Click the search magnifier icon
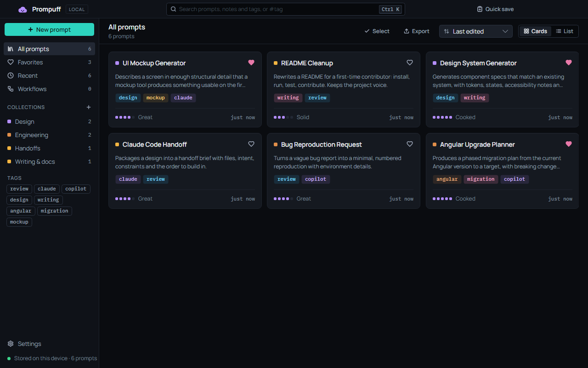The image size is (588, 368). [x=173, y=9]
